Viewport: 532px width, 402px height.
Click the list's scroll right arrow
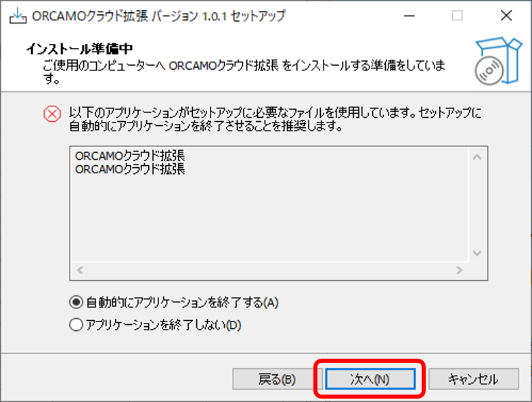(459, 271)
